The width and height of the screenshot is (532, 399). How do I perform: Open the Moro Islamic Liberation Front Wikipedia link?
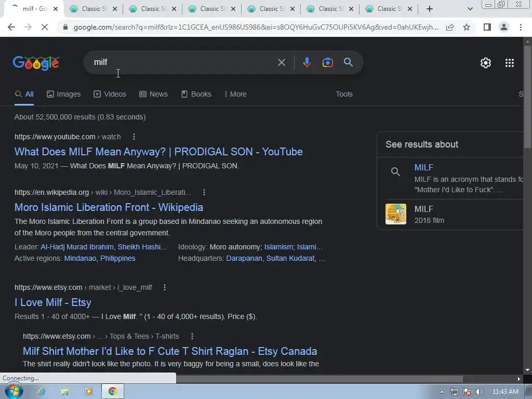[x=109, y=207]
